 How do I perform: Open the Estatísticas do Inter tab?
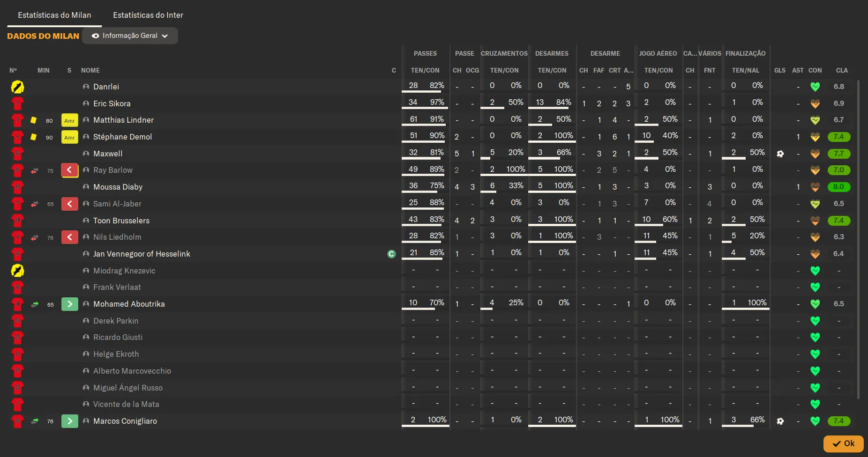coord(148,15)
